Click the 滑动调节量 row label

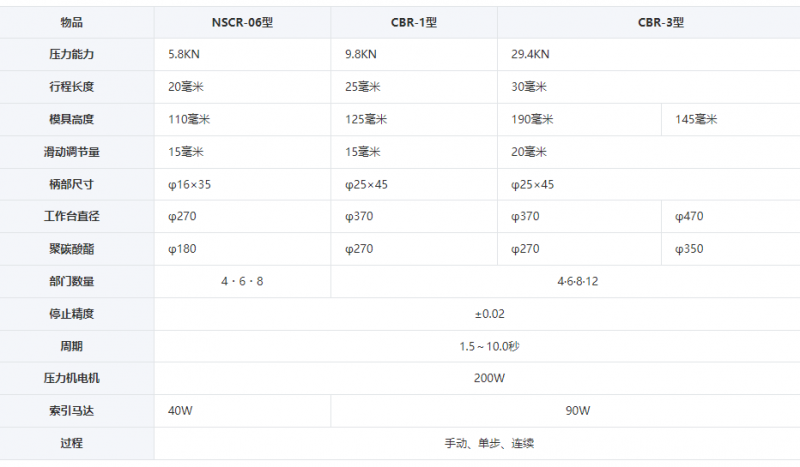pos(71,152)
